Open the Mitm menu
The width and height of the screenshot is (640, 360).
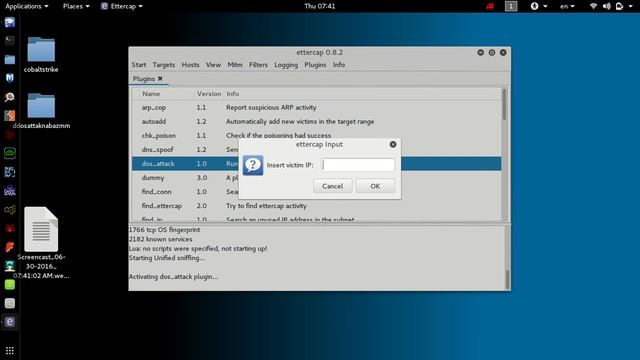[x=235, y=65]
